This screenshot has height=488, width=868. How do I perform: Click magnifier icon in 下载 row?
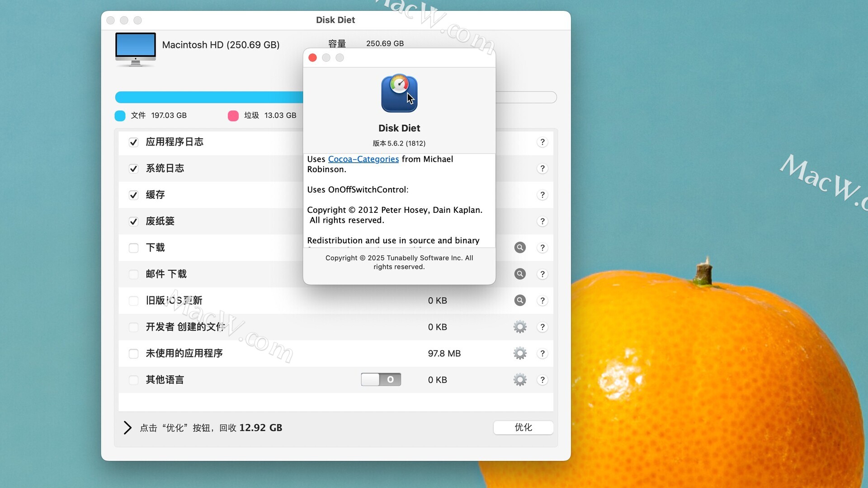(x=520, y=248)
